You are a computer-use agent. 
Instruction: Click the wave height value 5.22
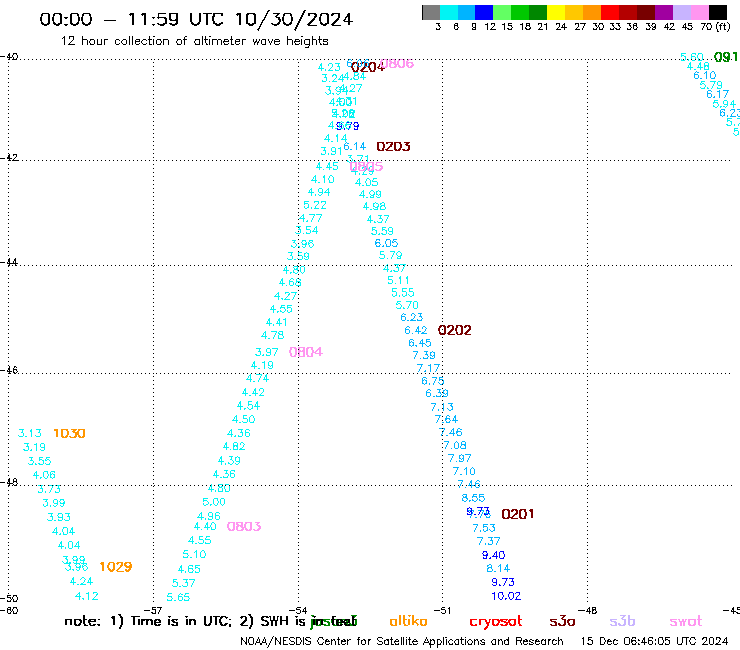coord(315,205)
